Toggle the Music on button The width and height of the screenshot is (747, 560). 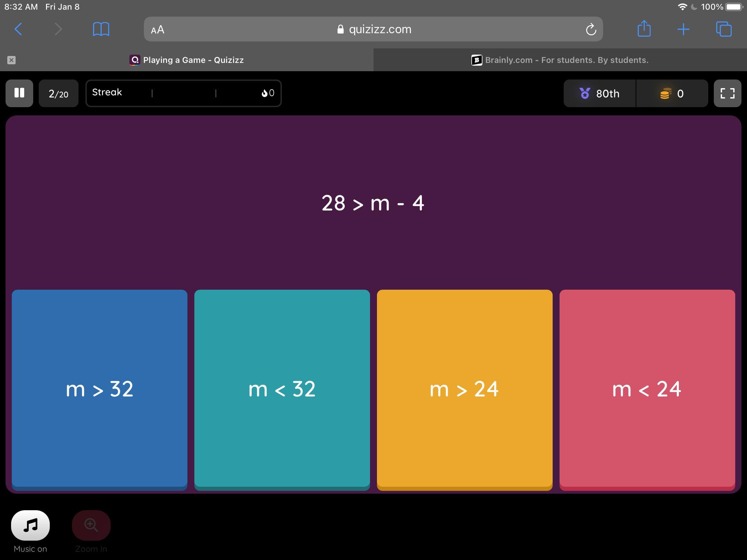click(x=30, y=525)
